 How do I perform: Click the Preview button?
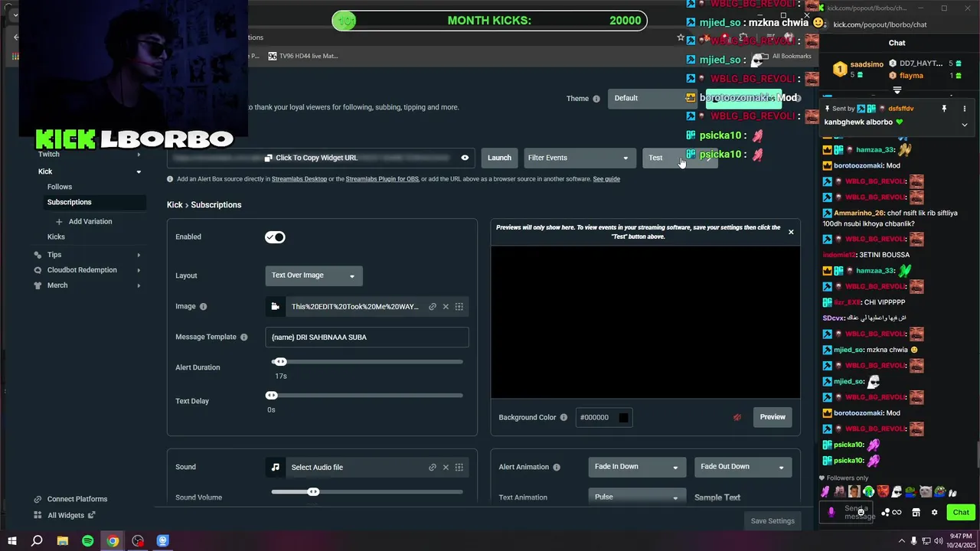point(773,417)
